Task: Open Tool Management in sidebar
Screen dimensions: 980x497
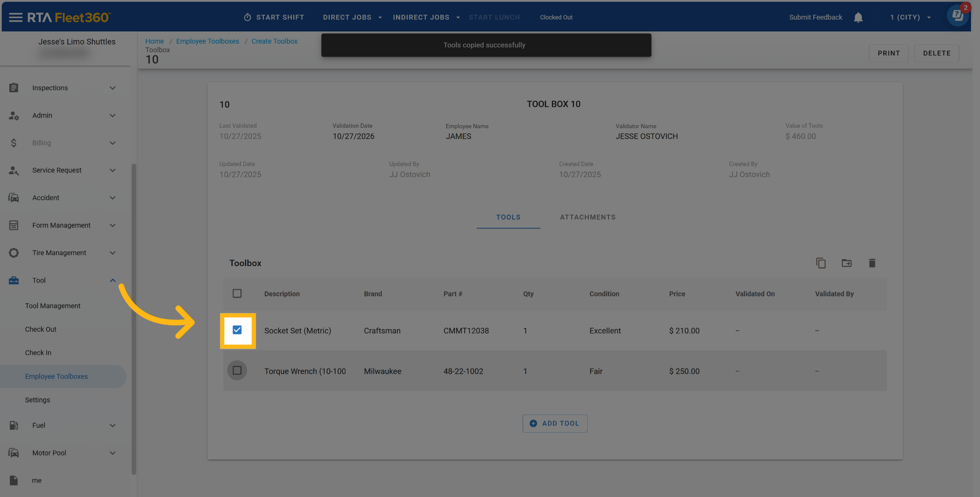Action: tap(53, 306)
